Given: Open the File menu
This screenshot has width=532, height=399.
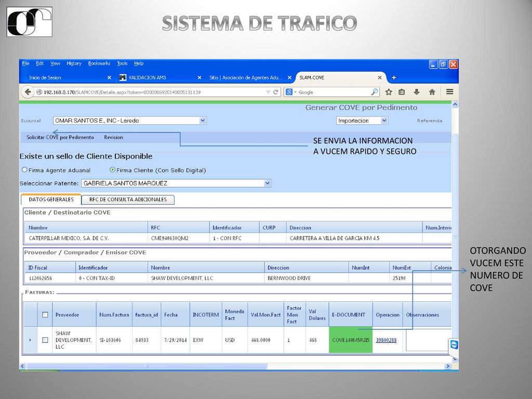Looking at the screenshot, I should click(25, 63).
